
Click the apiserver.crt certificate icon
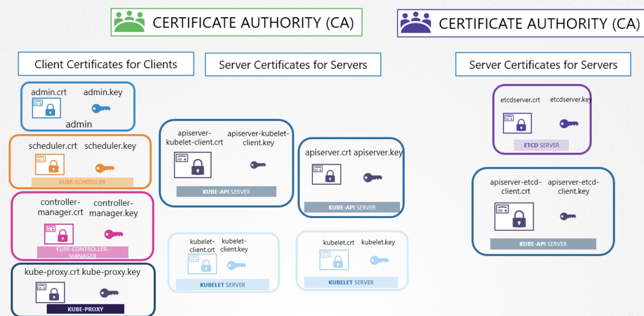tap(327, 174)
